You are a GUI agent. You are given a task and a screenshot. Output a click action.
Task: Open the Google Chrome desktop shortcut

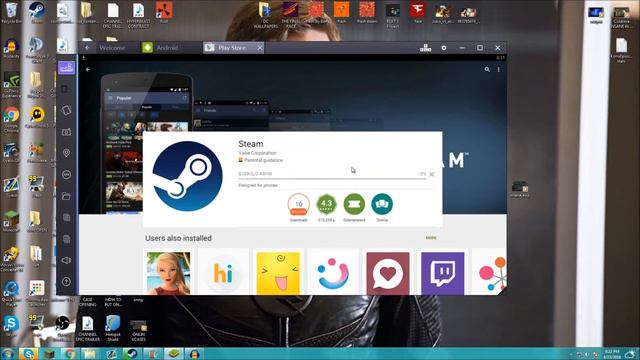point(11,119)
